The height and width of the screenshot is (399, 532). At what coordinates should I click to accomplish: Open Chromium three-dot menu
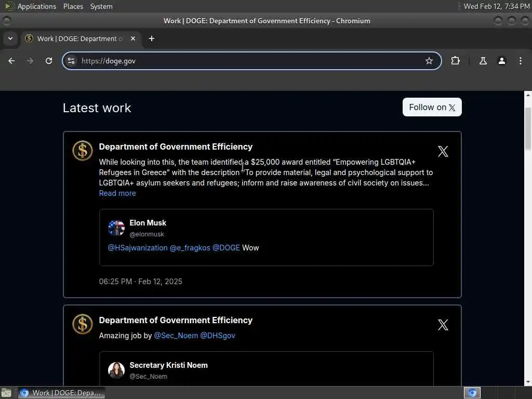tap(521, 61)
